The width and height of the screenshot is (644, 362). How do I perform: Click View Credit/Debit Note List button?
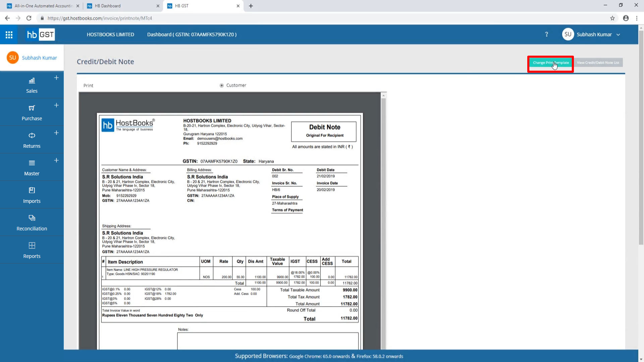click(598, 63)
